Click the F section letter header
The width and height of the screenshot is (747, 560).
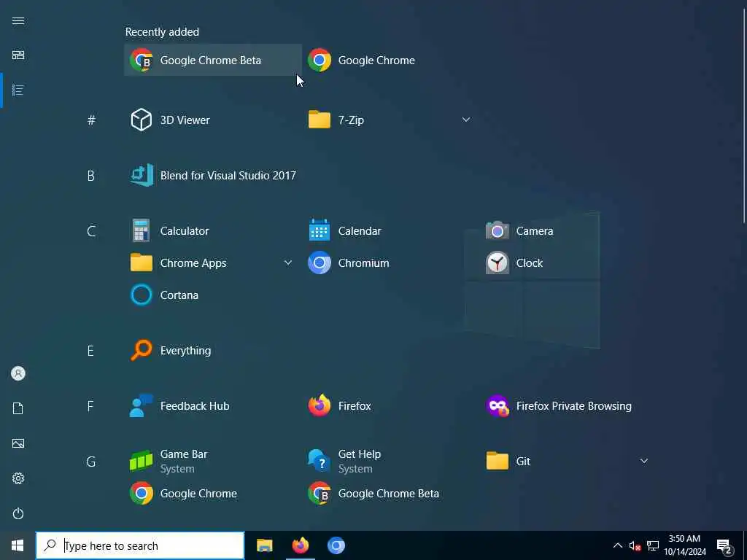[x=91, y=406]
